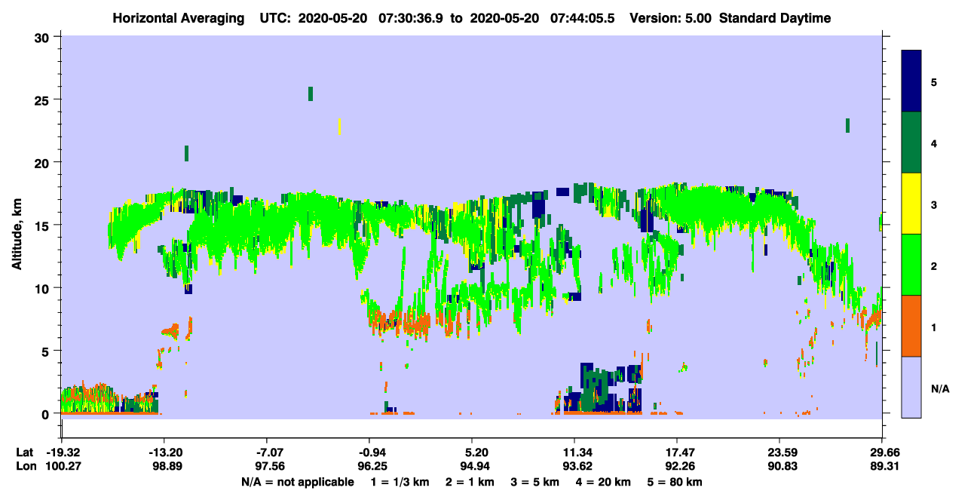Click the bright green colorbar segment labeled 2
The height and width of the screenshot is (503, 980).
[911, 265]
